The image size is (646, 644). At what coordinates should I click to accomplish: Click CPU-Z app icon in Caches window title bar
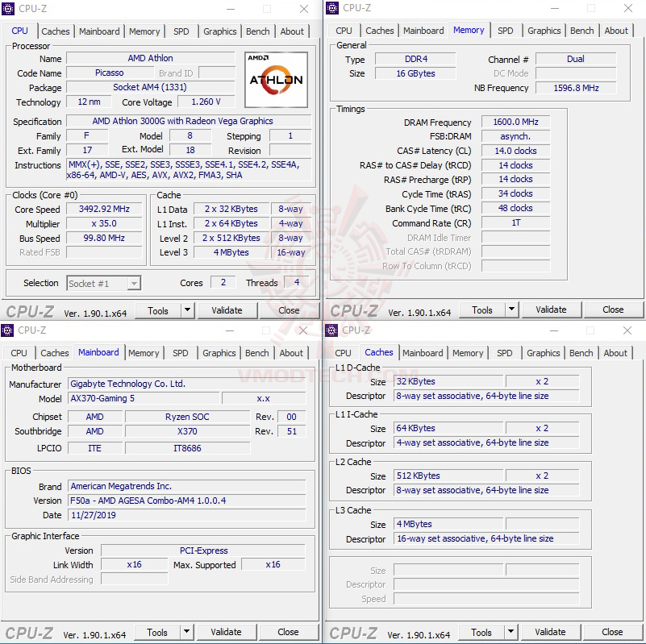tap(331, 330)
